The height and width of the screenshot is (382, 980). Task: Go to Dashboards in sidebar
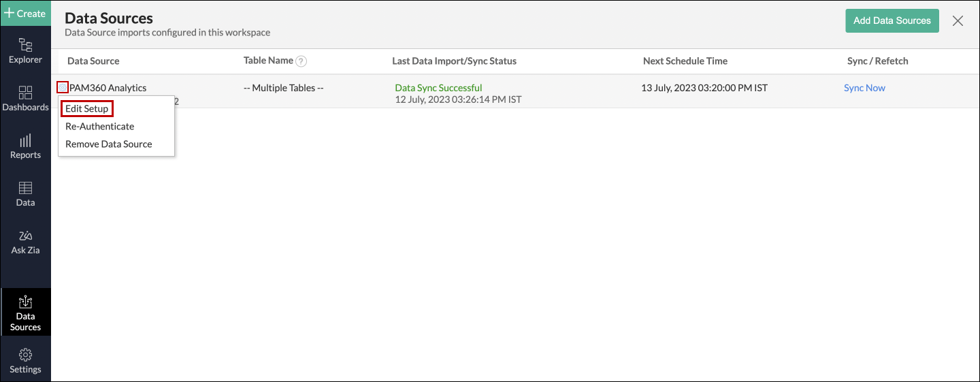pyautogui.click(x=25, y=93)
